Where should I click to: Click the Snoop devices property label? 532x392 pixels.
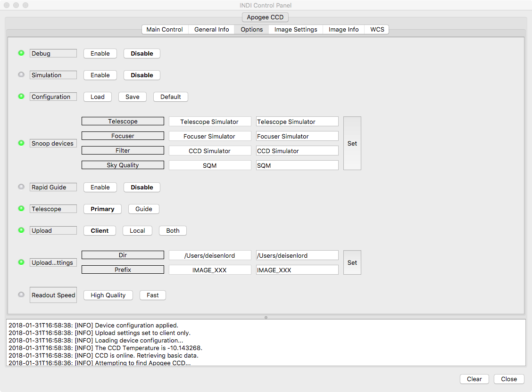[x=53, y=143]
